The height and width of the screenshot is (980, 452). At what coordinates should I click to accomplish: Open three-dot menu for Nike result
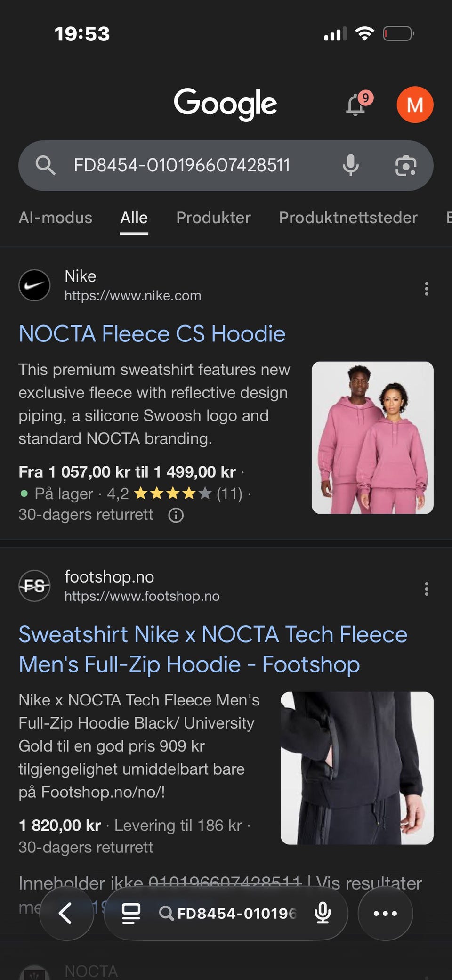[x=426, y=289]
